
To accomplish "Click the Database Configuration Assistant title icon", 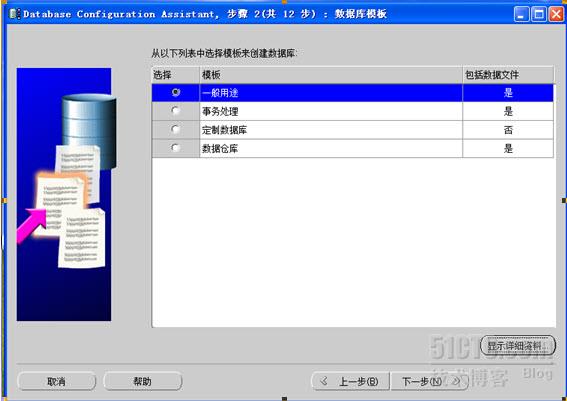I will pyautogui.click(x=15, y=14).
